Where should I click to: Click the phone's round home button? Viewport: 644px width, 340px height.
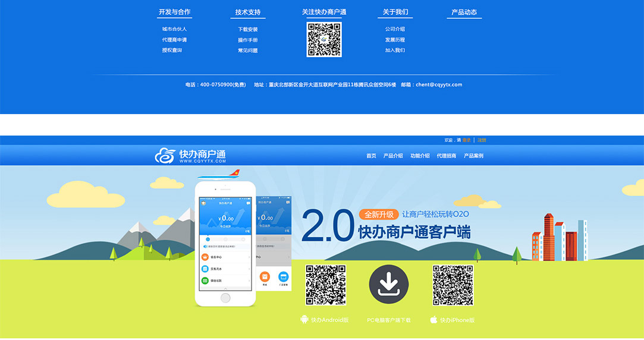pyautogui.click(x=225, y=298)
